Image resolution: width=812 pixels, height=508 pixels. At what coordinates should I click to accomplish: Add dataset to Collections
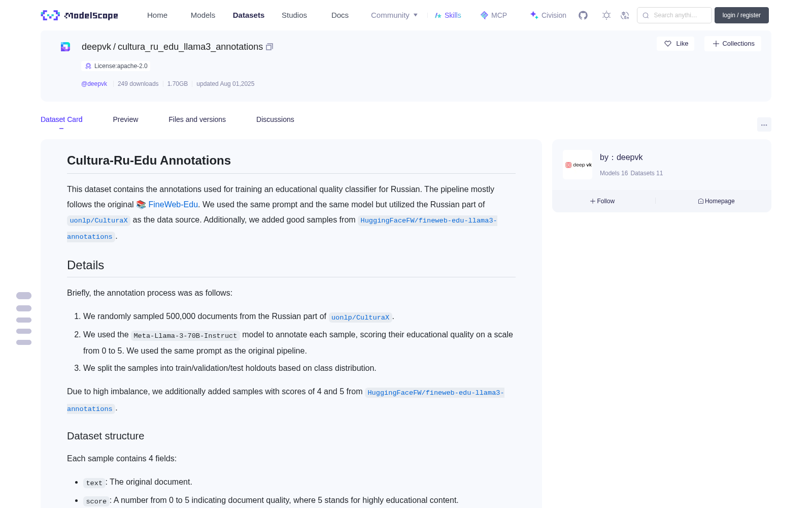tap(733, 44)
